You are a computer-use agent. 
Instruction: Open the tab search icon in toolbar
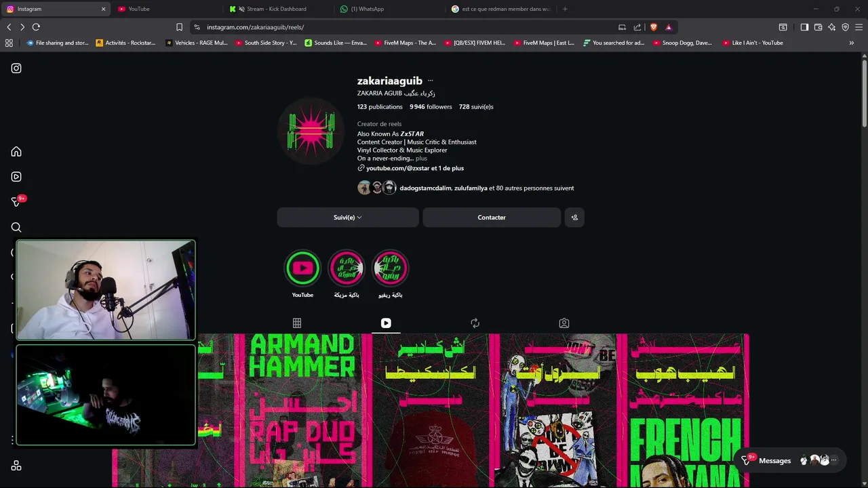783,27
